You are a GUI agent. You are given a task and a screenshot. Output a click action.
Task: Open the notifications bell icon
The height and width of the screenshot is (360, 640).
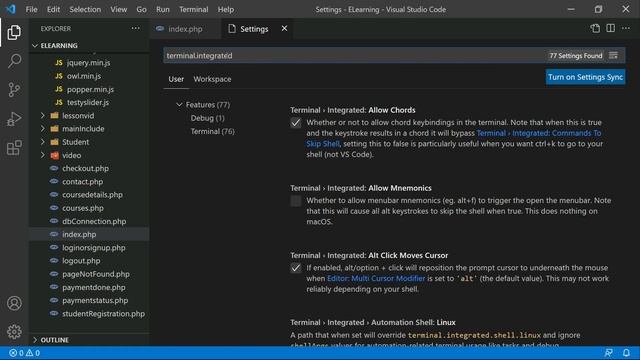tap(626, 353)
